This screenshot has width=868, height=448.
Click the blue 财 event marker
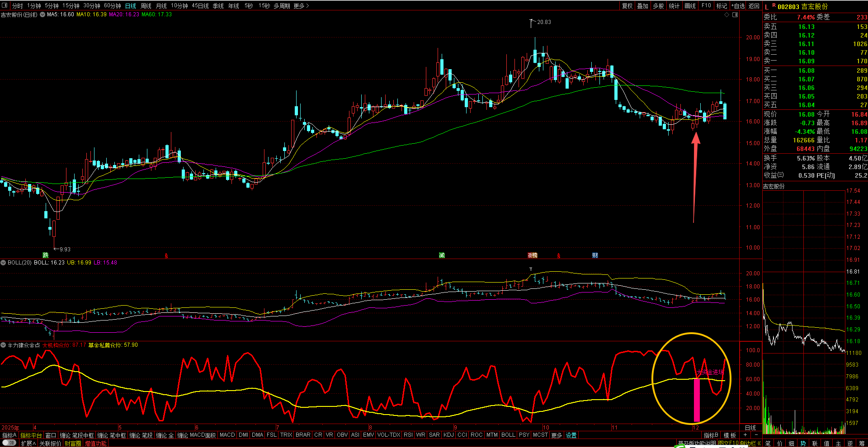pos(595,255)
